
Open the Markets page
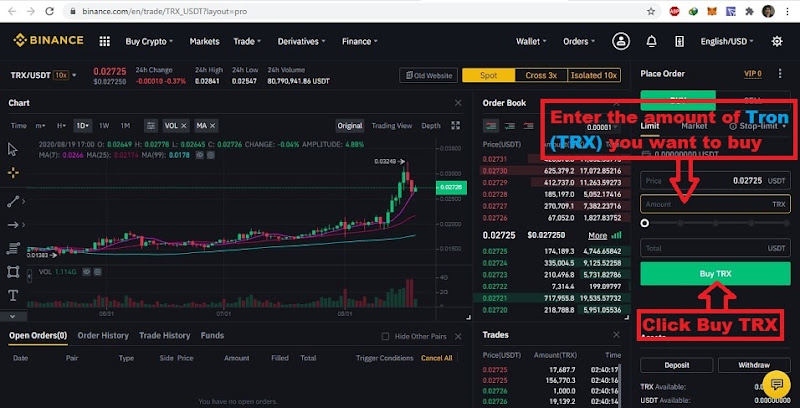pos(205,41)
